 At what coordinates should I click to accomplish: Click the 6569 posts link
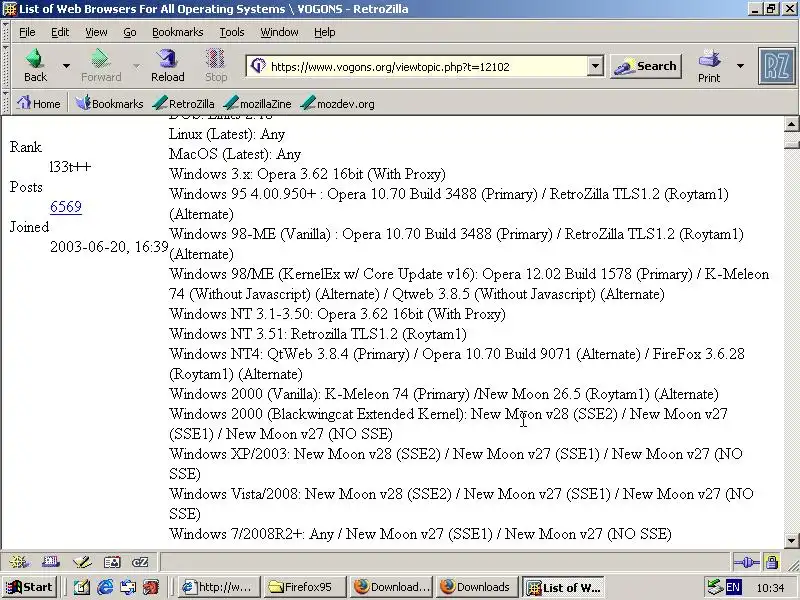tap(66, 207)
